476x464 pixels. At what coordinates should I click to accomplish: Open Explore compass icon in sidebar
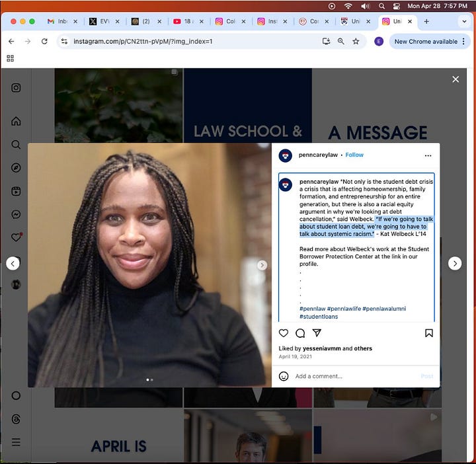click(x=16, y=167)
